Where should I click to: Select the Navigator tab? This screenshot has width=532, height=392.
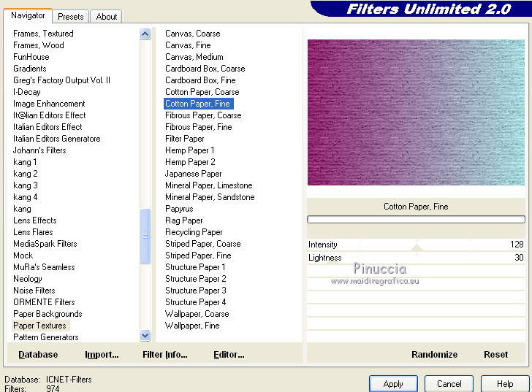pyautogui.click(x=28, y=15)
